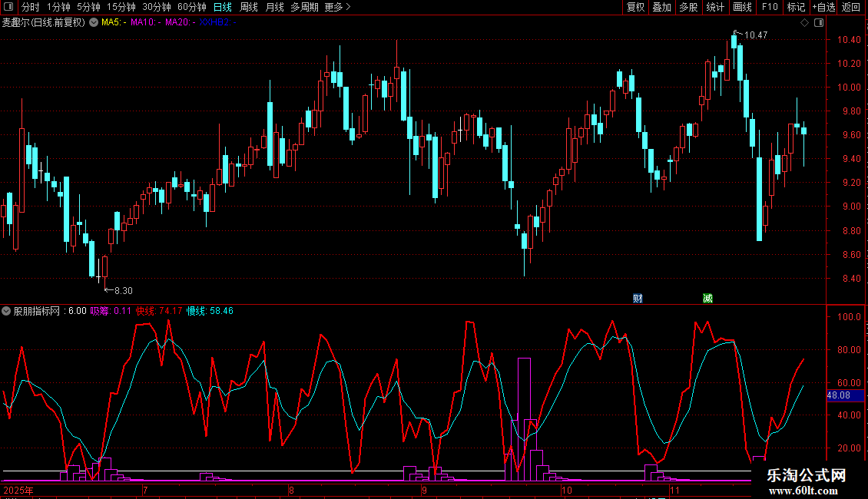Screen dimensions: 868x499
Task: Open the 多股 multi-stock view
Action: tap(688, 7)
